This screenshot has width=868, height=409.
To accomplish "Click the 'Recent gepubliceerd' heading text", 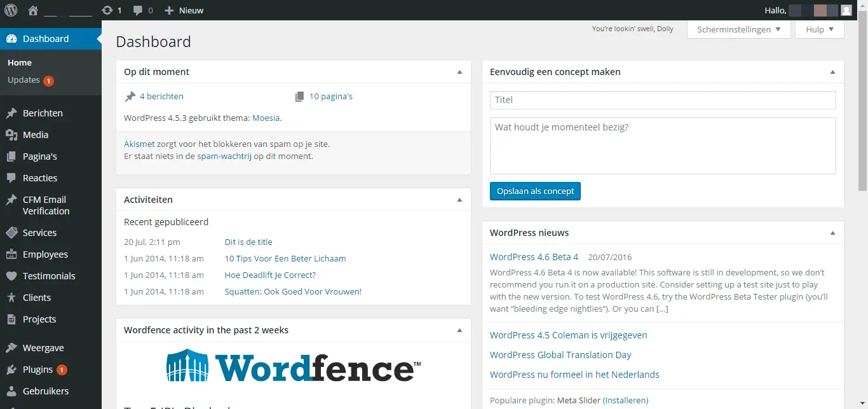I will [x=166, y=222].
